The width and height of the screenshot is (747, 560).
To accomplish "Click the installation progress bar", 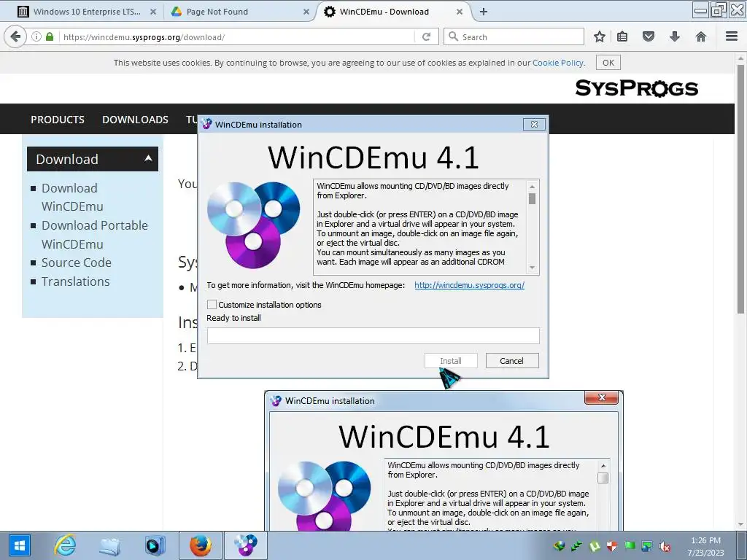I will click(x=373, y=335).
